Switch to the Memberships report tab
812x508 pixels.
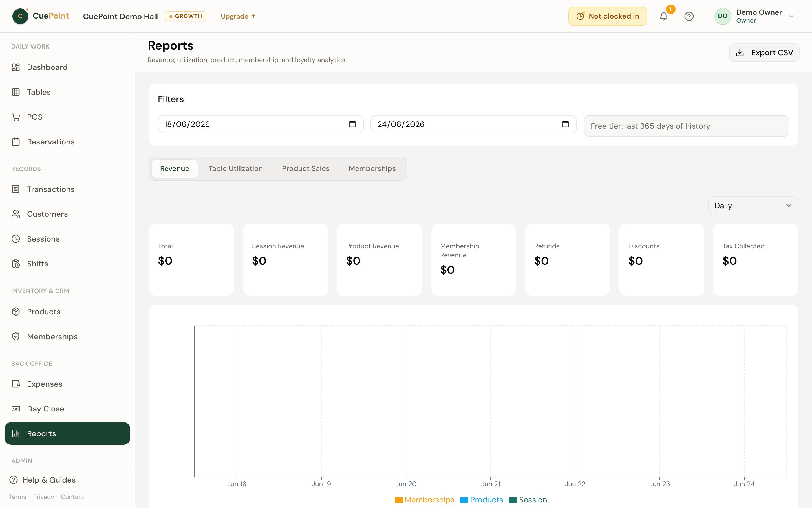click(372, 169)
